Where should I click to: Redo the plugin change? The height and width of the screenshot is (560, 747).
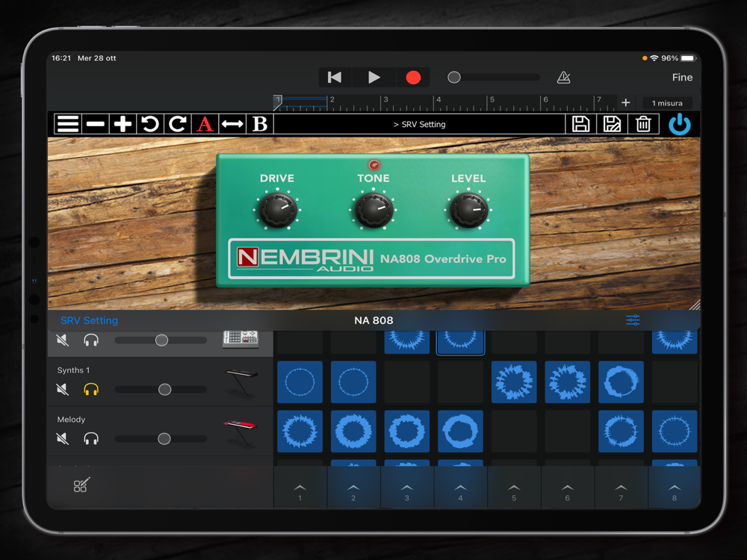click(x=178, y=124)
